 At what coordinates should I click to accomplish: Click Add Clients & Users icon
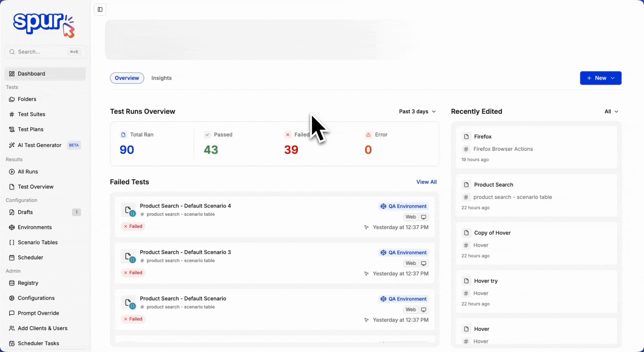pos(12,328)
